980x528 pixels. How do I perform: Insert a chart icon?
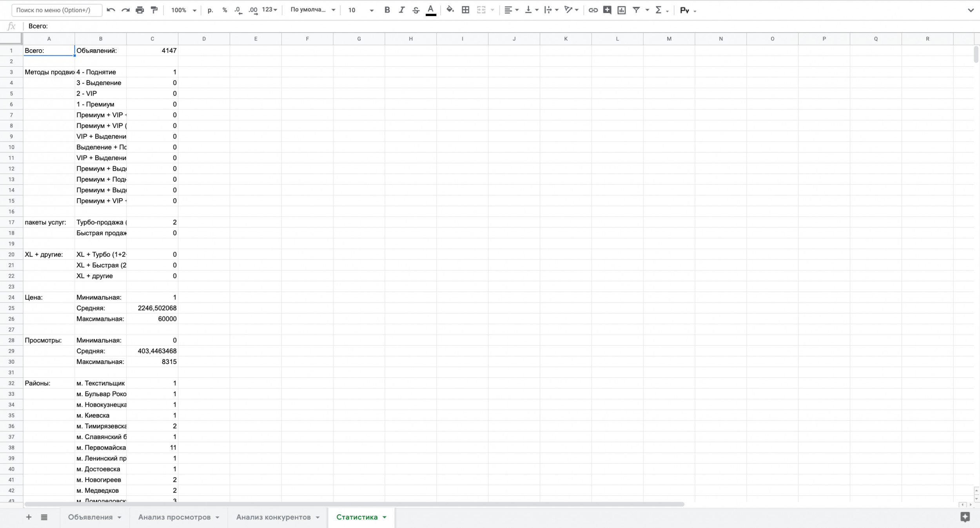pos(622,10)
